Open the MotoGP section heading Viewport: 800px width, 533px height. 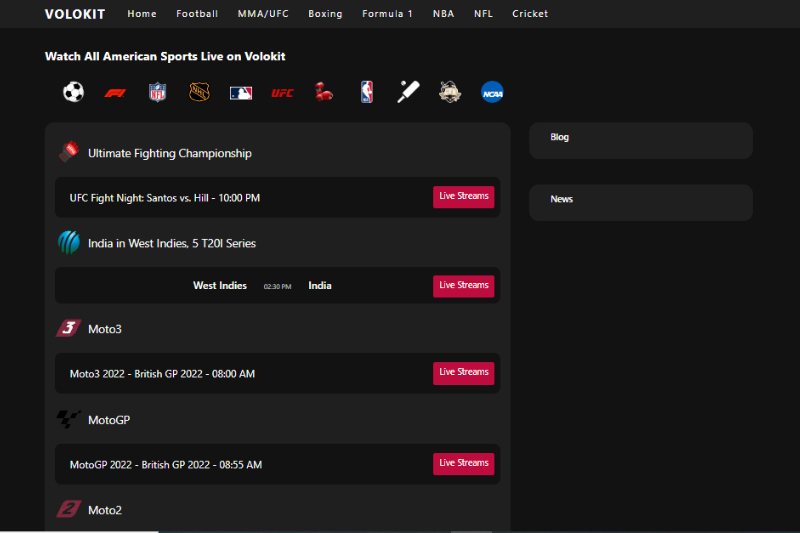tap(109, 420)
